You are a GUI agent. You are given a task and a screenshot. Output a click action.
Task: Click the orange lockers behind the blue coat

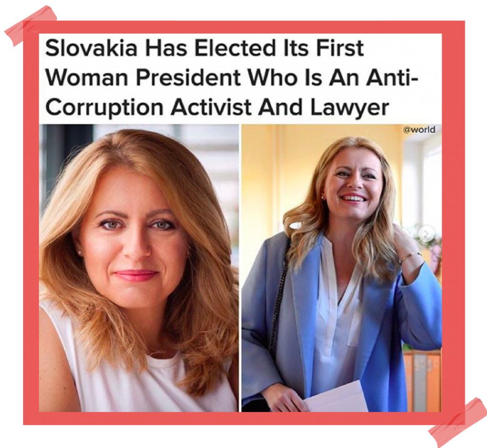click(x=422, y=380)
